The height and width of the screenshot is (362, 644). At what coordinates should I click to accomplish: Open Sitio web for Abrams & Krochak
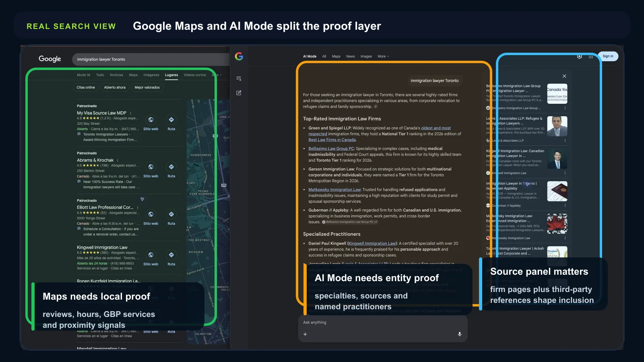tap(151, 170)
